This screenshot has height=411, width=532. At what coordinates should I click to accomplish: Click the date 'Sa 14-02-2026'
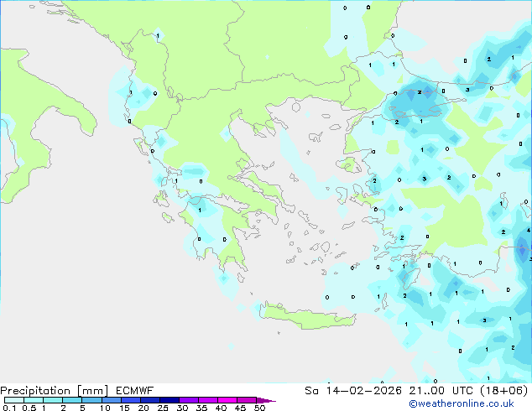click(353, 391)
